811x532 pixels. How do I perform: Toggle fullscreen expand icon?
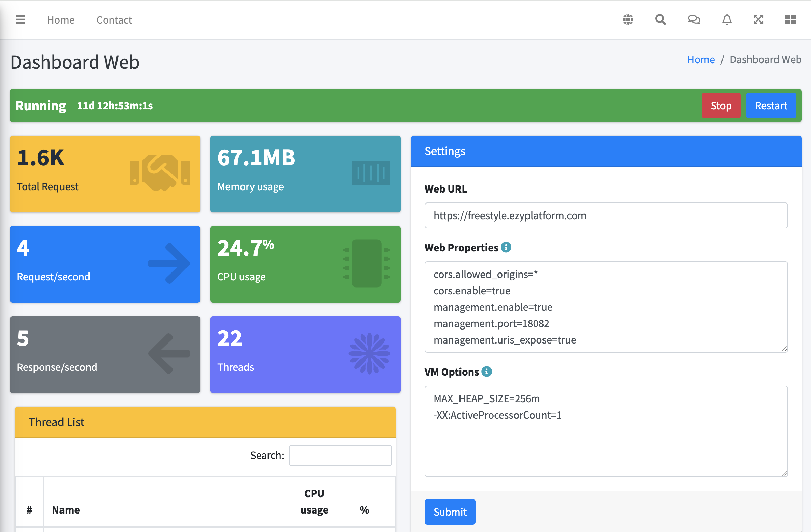pyautogui.click(x=758, y=20)
